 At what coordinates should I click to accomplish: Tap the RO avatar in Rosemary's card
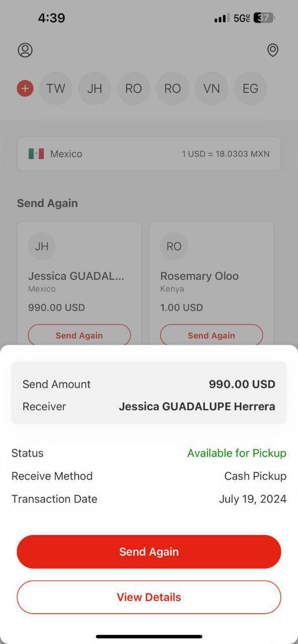pos(174,247)
